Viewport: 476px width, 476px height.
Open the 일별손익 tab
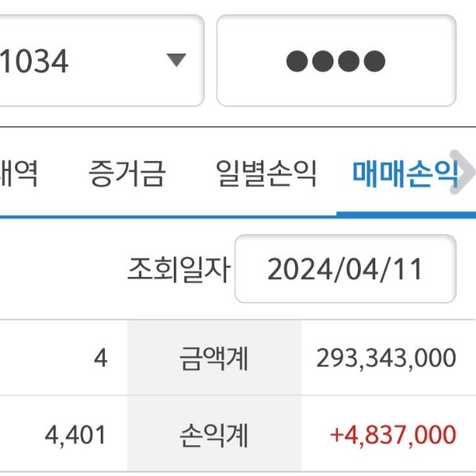click(x=266, y=174)
